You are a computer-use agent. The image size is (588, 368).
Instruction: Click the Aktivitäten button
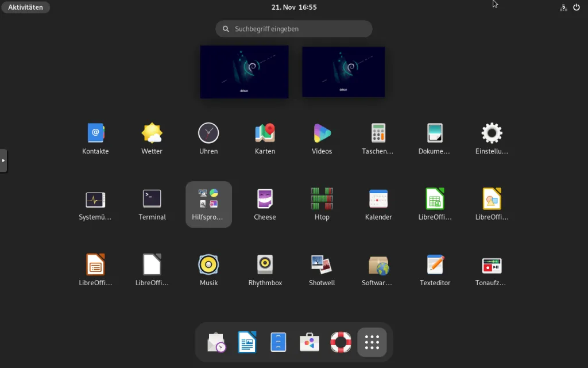(25, 7)
